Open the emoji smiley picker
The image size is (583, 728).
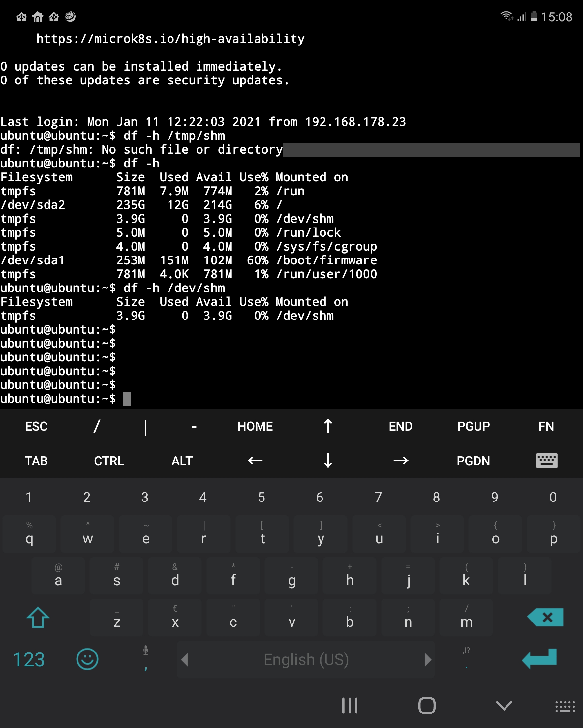coord(87,659)
